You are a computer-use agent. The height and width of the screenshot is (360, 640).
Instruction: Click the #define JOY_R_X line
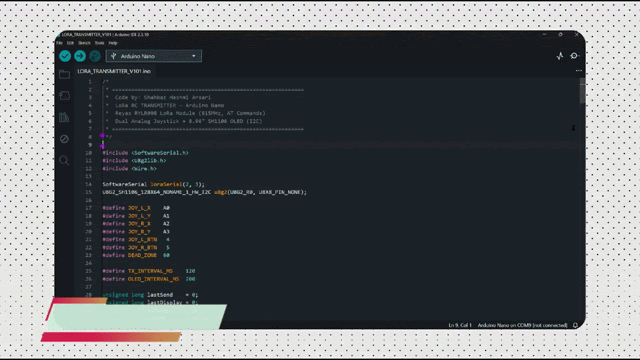136,224
